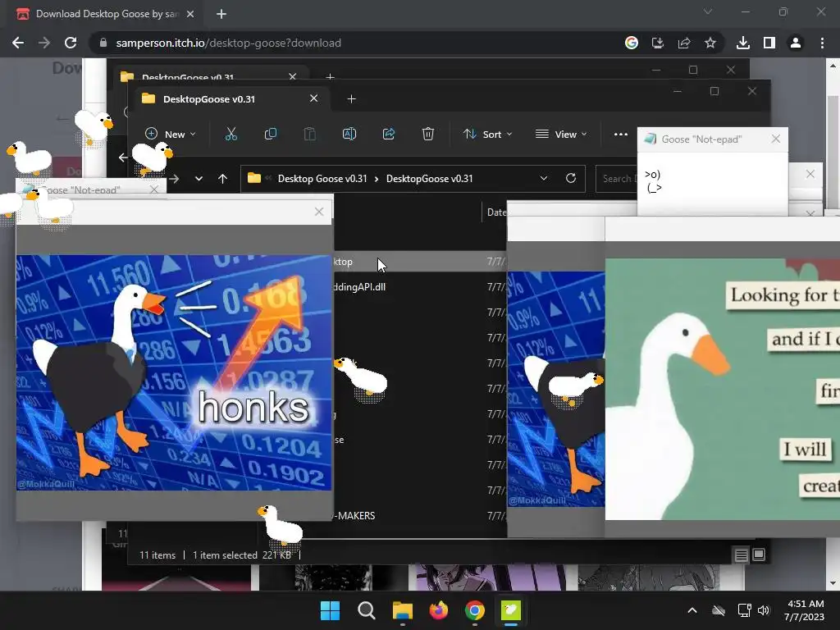Click the OneDrive cloud icon in system tray

pos(719,610)
